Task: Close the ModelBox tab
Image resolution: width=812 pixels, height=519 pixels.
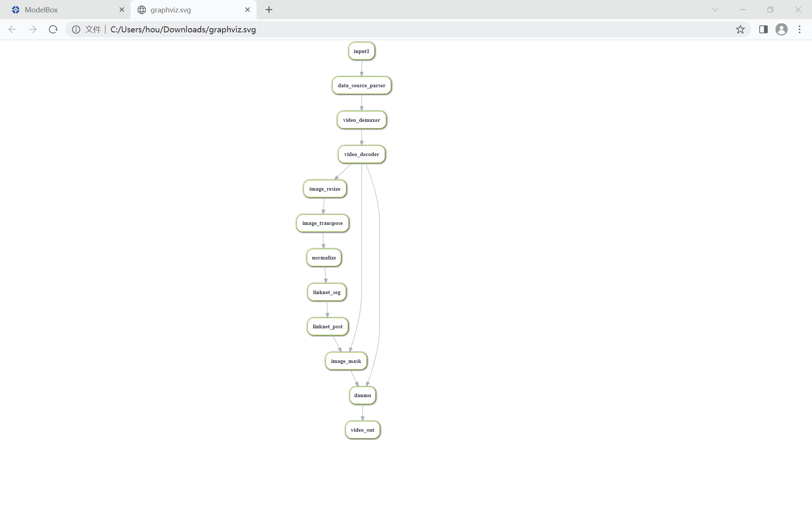Action: 122,10
